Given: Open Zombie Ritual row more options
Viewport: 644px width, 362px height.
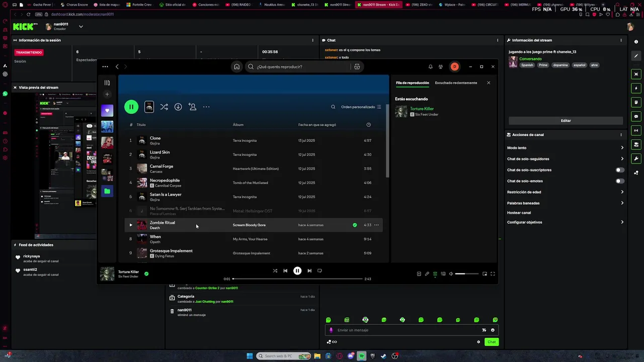Looking at the screenshot, I should [x=376, y=225].
